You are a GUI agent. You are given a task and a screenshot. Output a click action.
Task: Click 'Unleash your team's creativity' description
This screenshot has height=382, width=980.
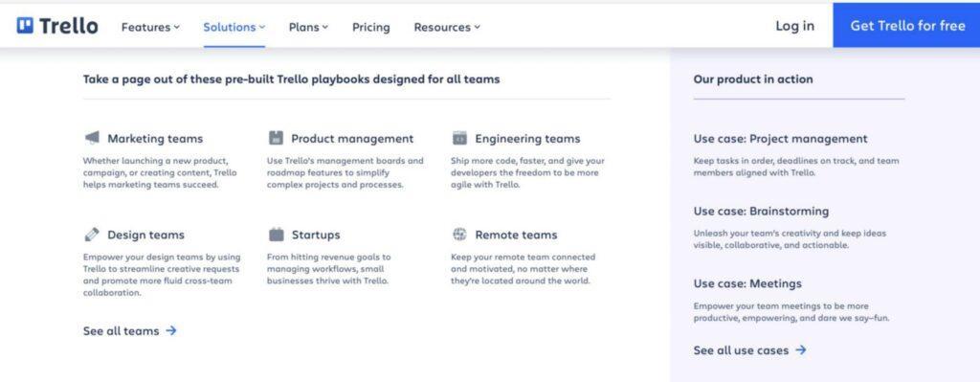point(790,238)
